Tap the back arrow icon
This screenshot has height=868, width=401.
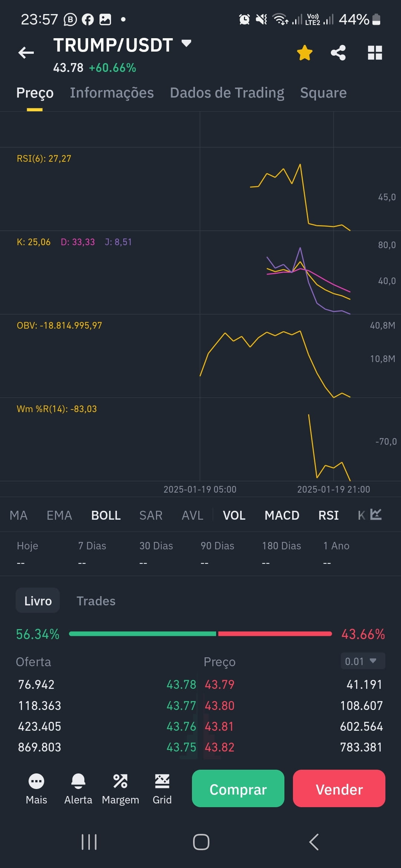tap(26, 52)
